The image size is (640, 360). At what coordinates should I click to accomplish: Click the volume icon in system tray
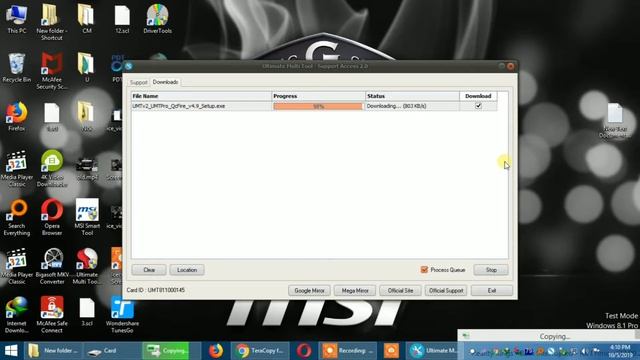pyautogui.click(x=585, y=351)
